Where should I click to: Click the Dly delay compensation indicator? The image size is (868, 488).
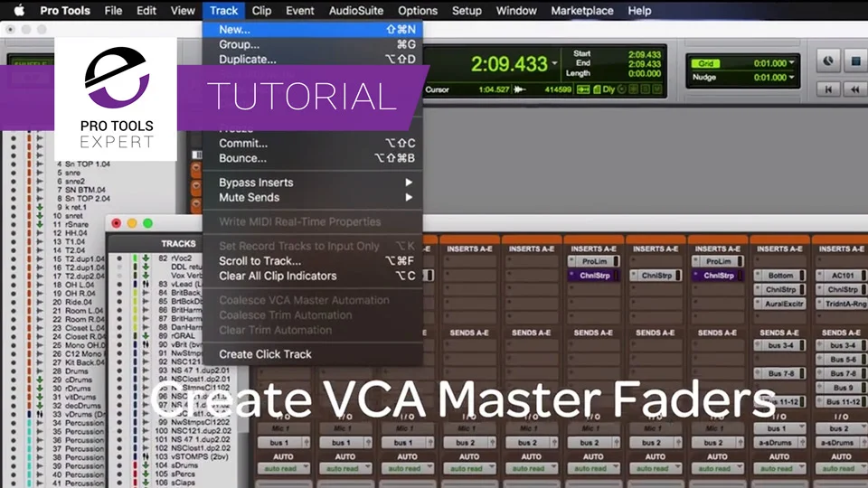point(609,89)
